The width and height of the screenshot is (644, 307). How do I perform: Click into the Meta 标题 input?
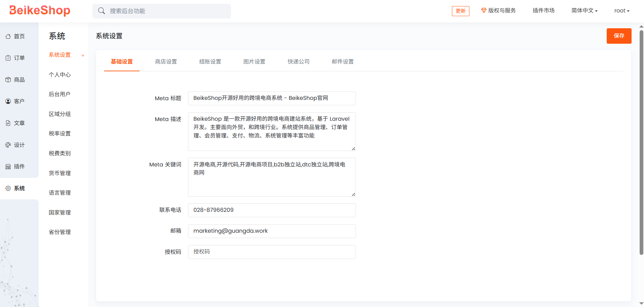pyautogui.click(x=272, y=98)
